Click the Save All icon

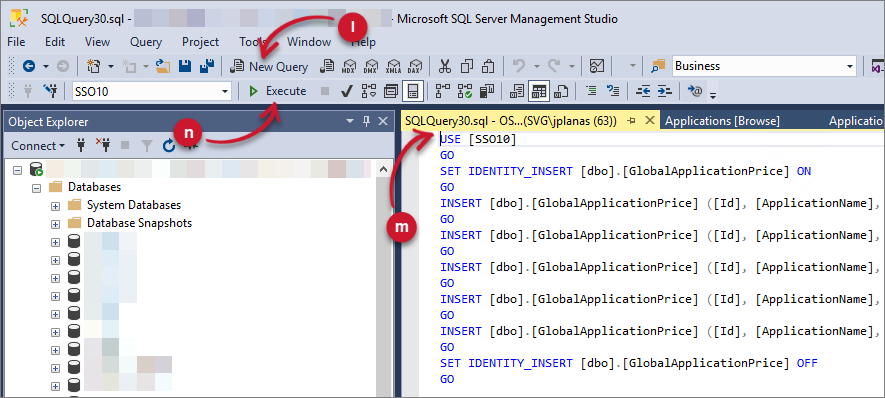[x=207, y=66]
